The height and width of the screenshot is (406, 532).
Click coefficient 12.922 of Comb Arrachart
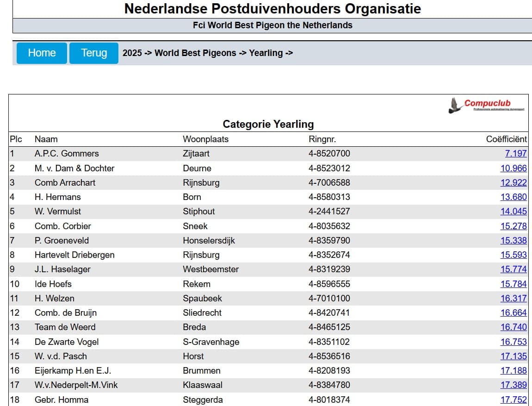(x=513, y=183)
